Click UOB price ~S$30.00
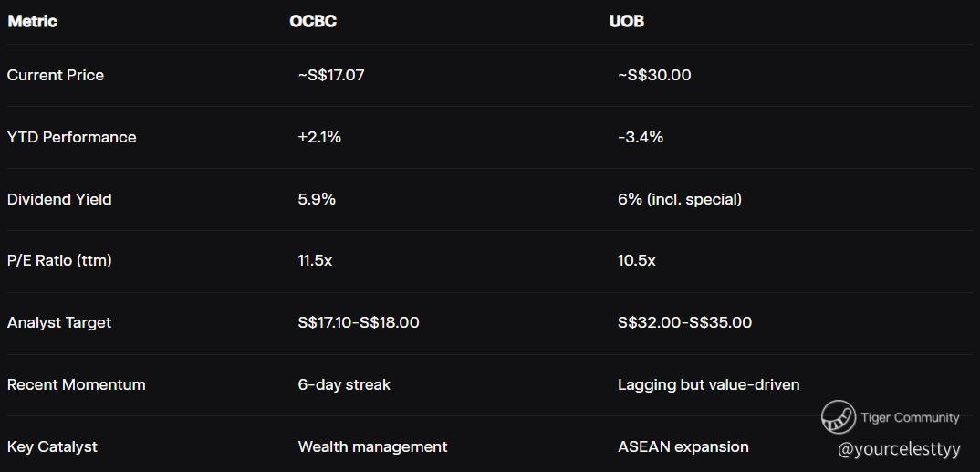Screen dimensions: 980x472 [x=653, y=75]
